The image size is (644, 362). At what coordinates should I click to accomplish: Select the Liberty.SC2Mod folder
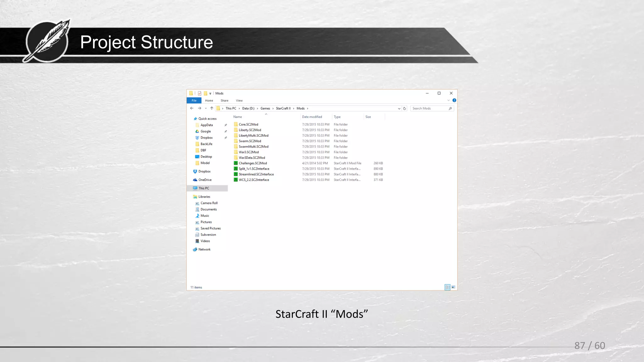(x=250, y=130)
